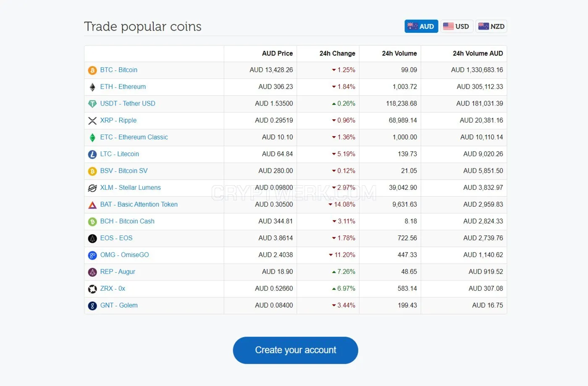The width and height of the screenshot is (588, 386).
Task: Click the Tether USD green icon
Action: [x=92, y=104]
